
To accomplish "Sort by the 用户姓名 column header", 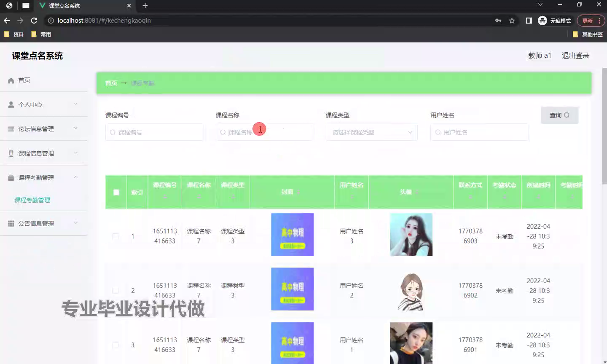I will point(352,191).
